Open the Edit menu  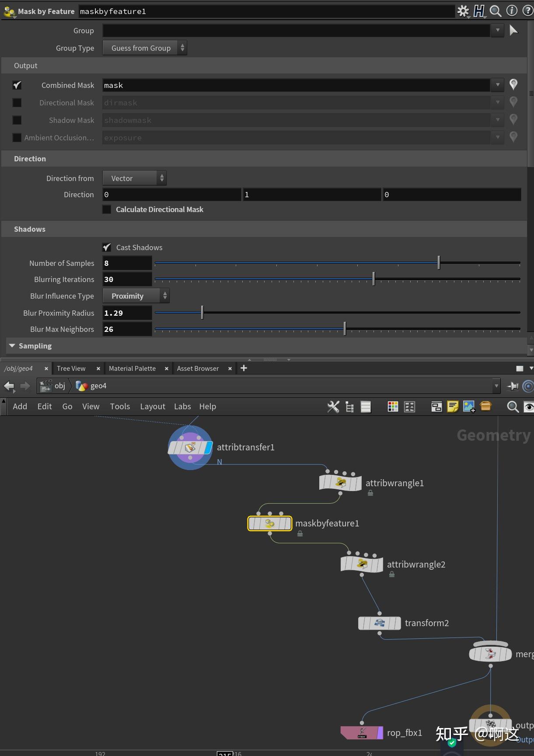45,407
